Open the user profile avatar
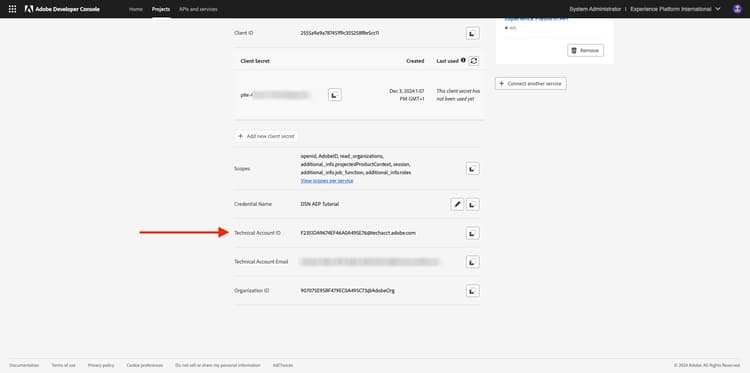Screen dimensions: 750x373 [x=737, y=9]
